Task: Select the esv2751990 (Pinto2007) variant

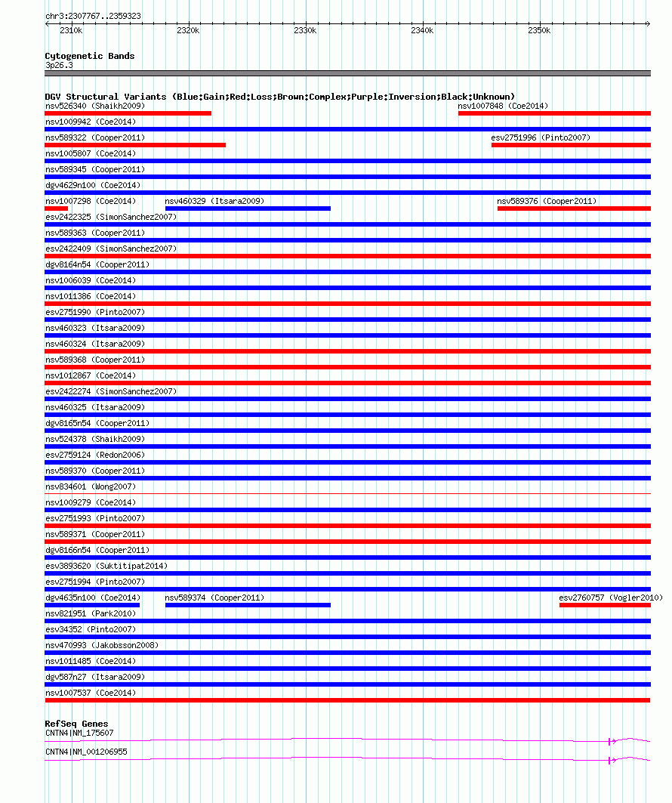Action: 95,313
